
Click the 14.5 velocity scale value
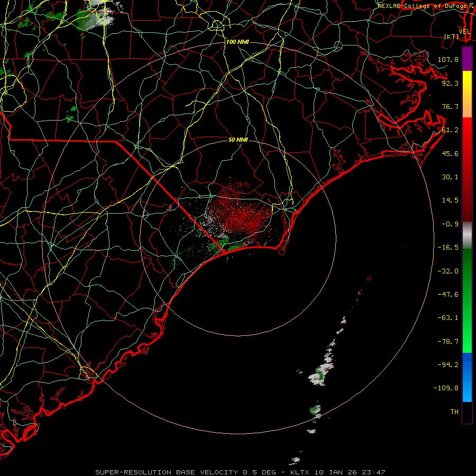point(450,200)
